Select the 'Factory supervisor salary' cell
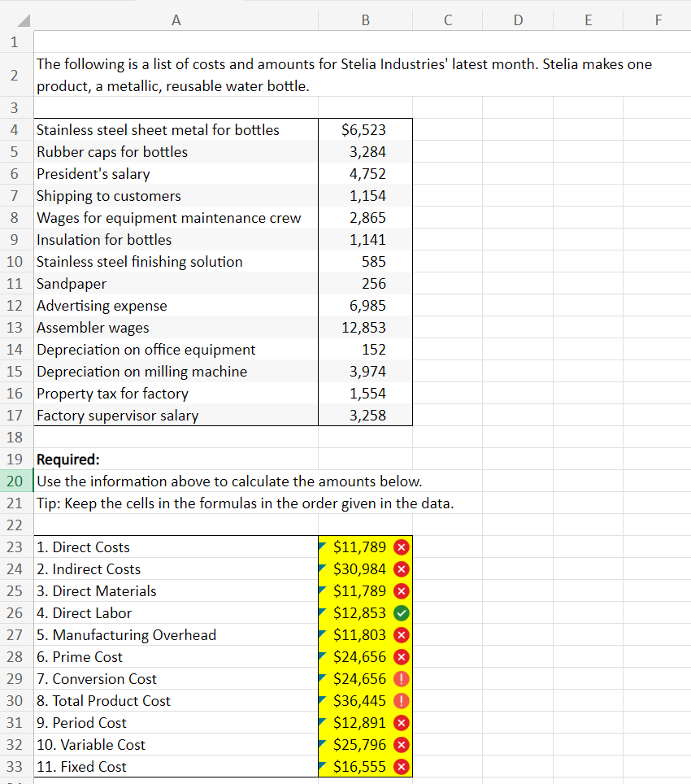 (x=176, y=416)
